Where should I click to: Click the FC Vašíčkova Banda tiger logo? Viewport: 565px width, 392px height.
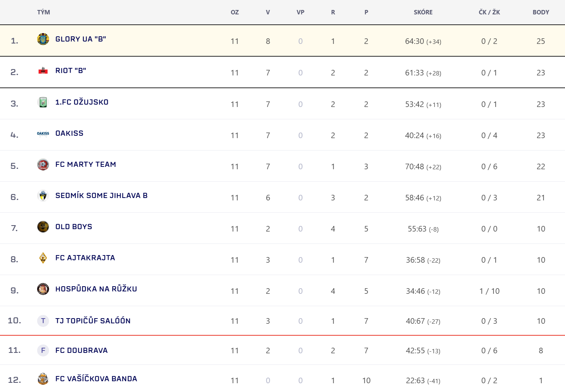43,379
